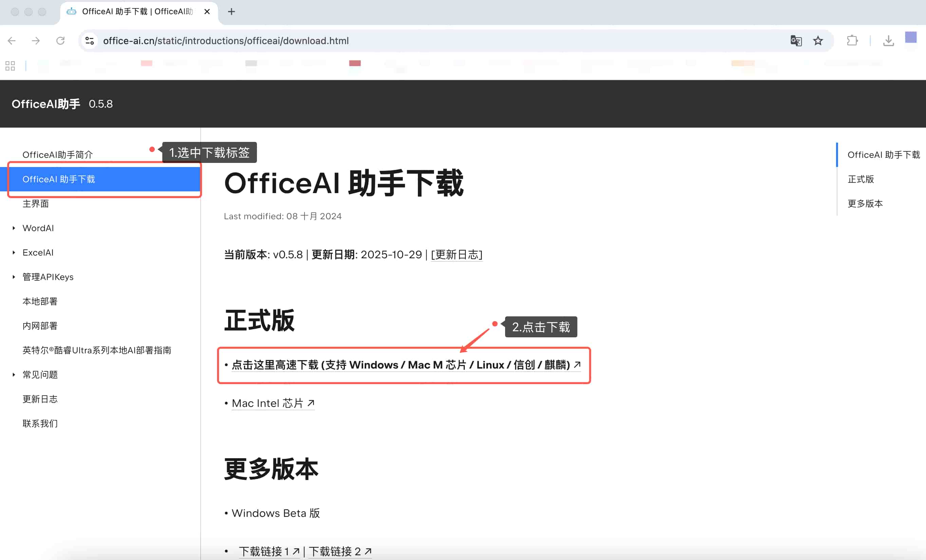
Task: Reload the page
Action: tap(60, 41)
